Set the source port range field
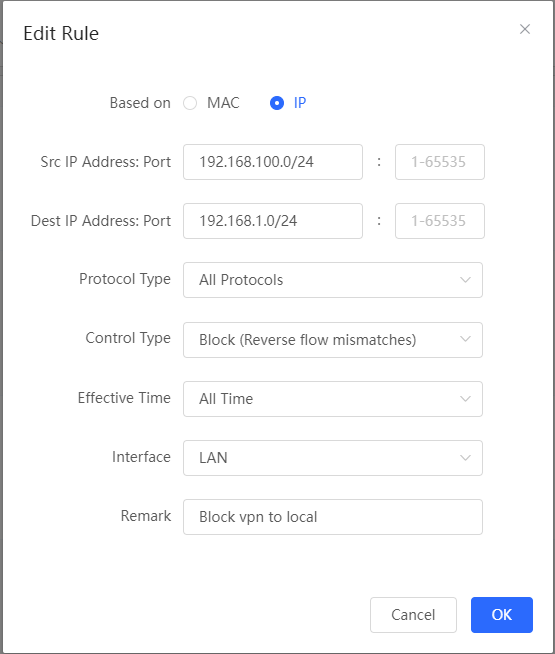Image resolution: width=555 pixels, height=654 pixels. [x=439, y=162]
